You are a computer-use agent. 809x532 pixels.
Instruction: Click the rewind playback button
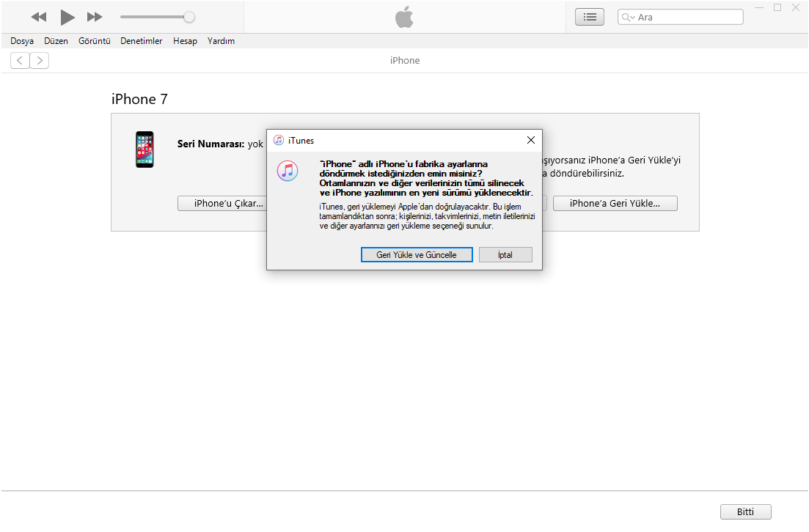tap(39, 17)
